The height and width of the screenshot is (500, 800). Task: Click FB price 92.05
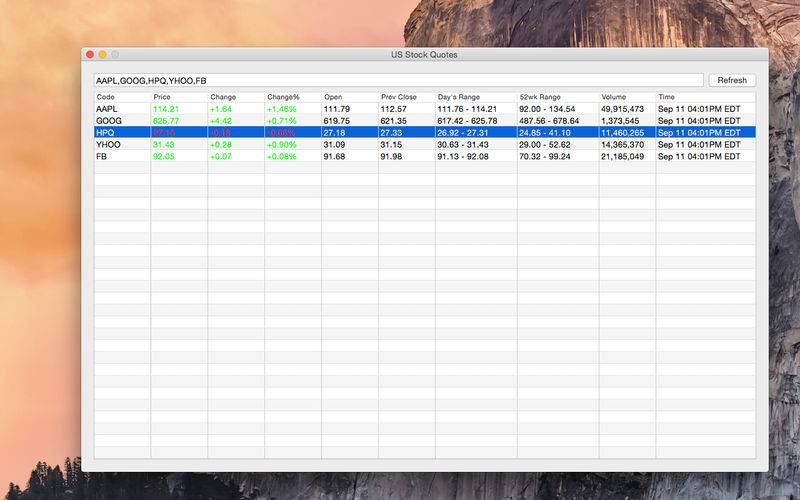pyautogui.click(x=164, y=156)
